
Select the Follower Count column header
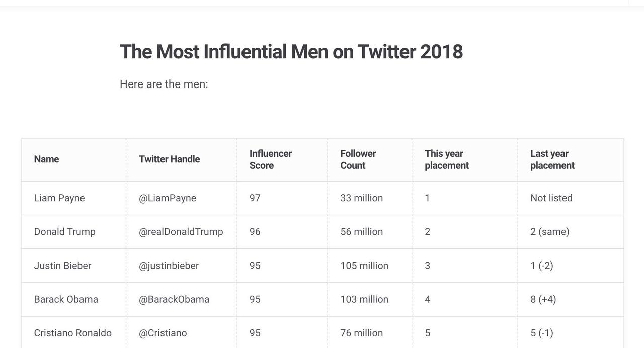358,159
